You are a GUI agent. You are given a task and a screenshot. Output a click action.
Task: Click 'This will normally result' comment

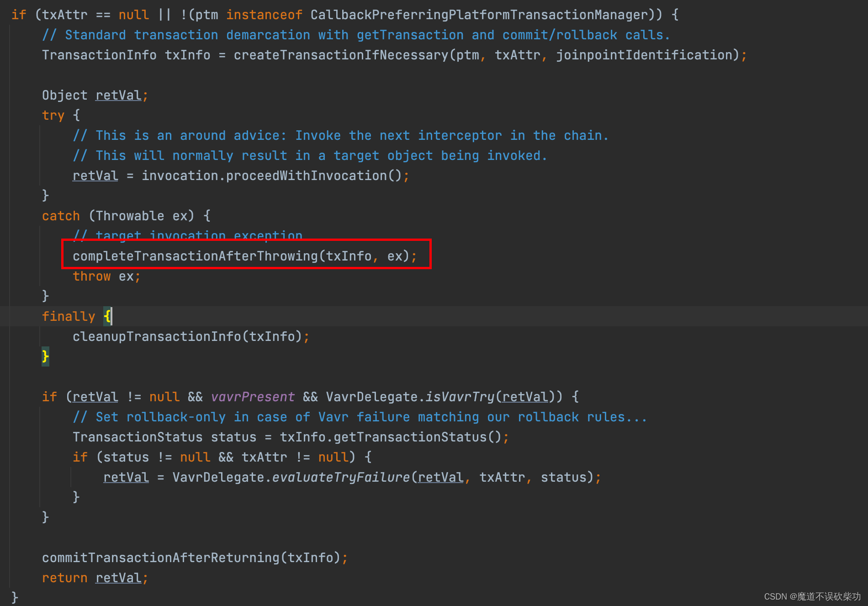pos(310,156)
